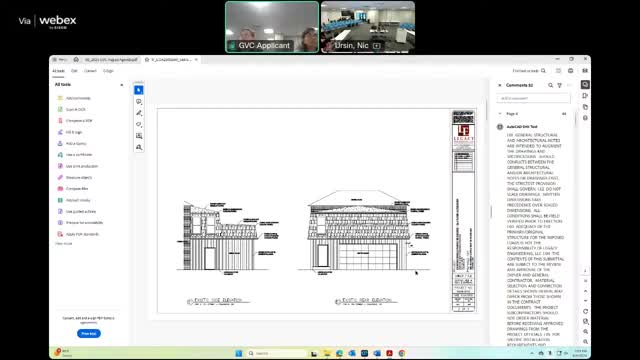Click the rotate page icon in right rail
640x360 pixels.
(x=585, y=311)
